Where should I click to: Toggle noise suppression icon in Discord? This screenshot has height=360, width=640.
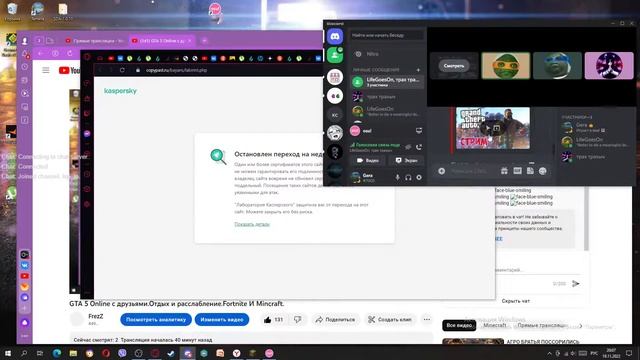tap(408, 147)
